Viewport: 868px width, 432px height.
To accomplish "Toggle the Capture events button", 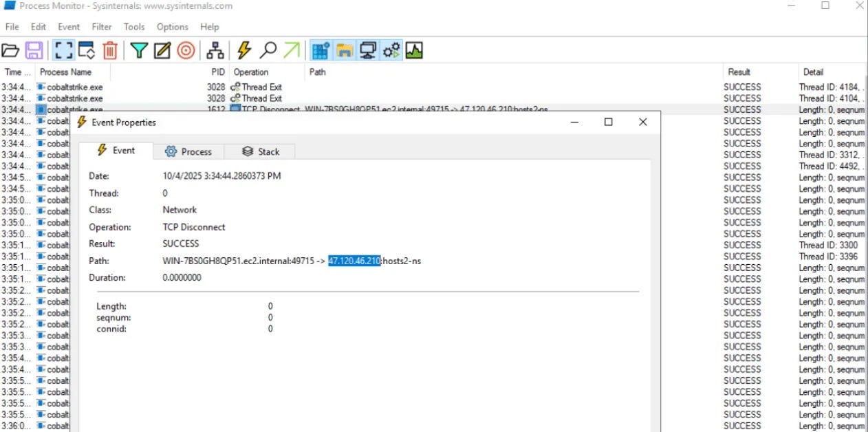I will click(x=64, y=50).
